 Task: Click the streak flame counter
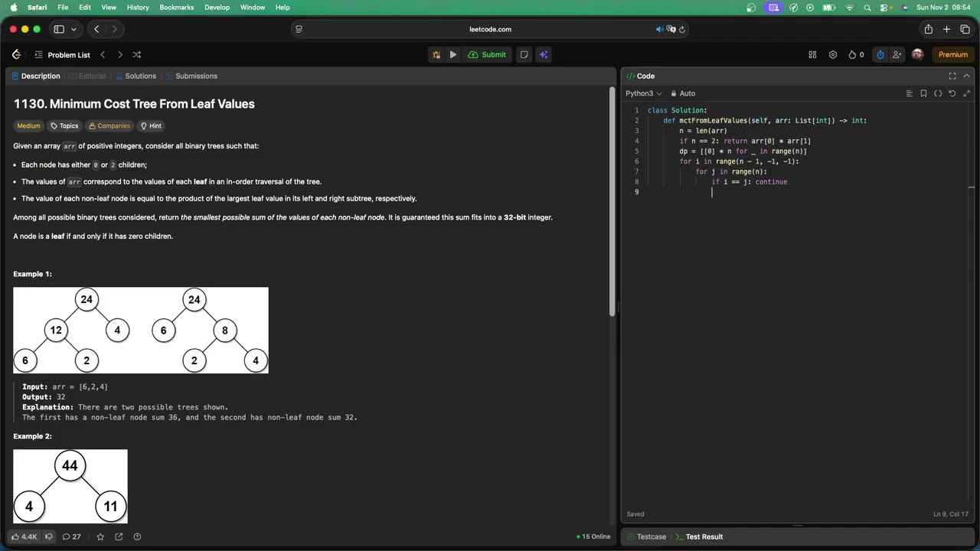856,54
